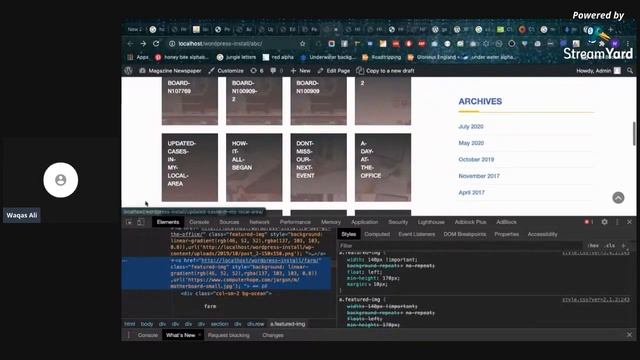Click New in the WordPress admin bar

click(300, 71)
